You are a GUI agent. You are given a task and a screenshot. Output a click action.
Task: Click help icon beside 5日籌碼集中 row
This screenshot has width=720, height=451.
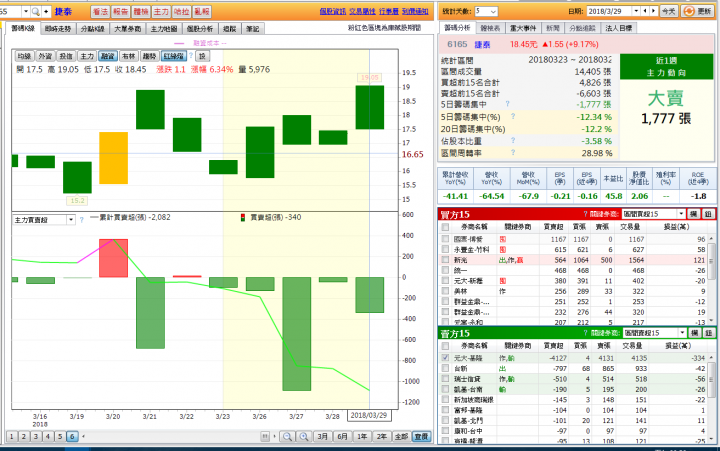click(507, 104)
